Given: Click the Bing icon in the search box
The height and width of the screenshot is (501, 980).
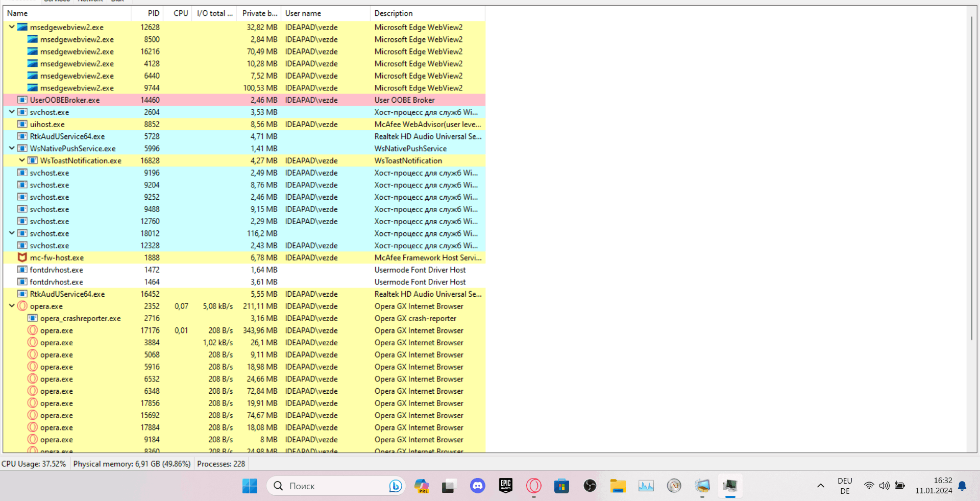Looking at the screenshot, I should click(395, 486).
